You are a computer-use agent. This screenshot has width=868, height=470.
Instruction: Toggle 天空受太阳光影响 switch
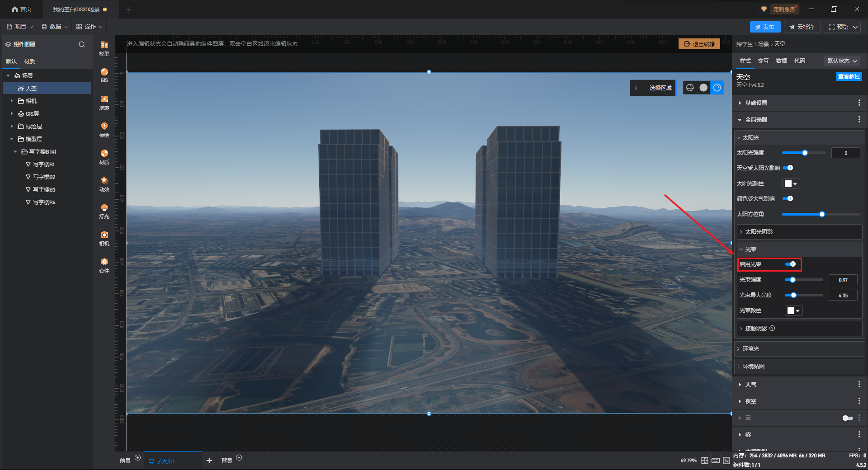click(x=788, y=168)
